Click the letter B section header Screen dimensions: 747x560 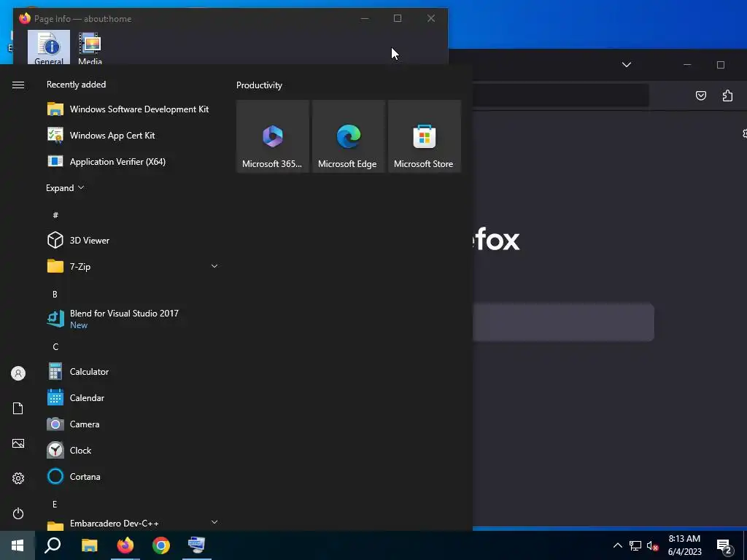pyautogui.click(x=55, y=295)
